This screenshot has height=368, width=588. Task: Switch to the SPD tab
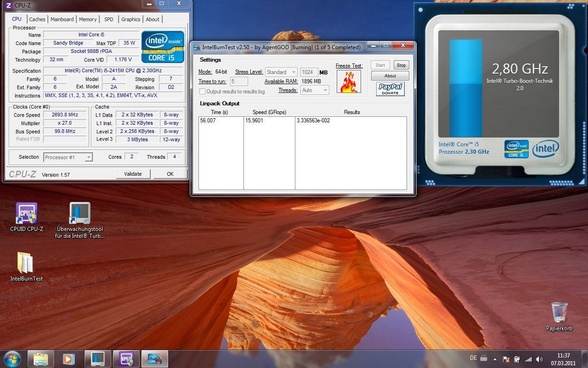click(x=109, y=19)
